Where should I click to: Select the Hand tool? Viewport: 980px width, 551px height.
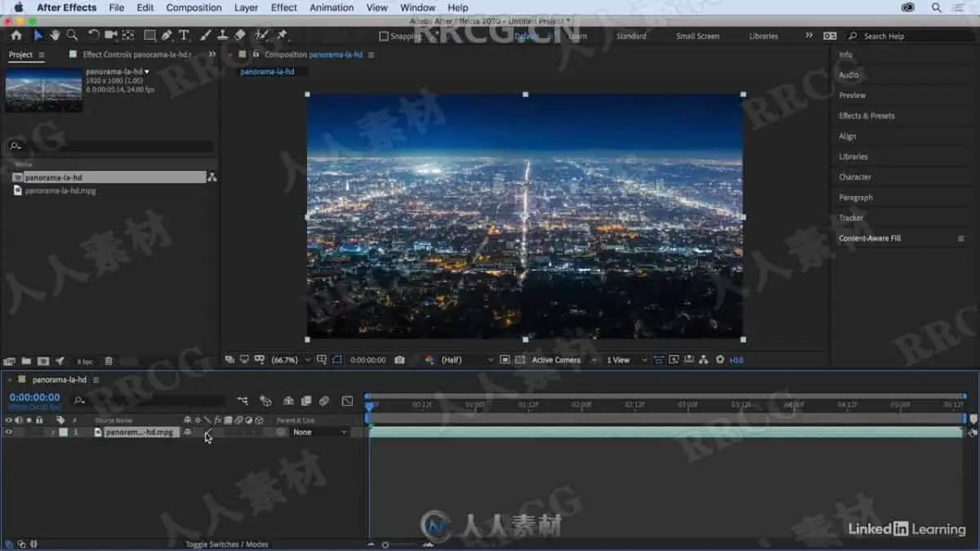click(55, 35)
